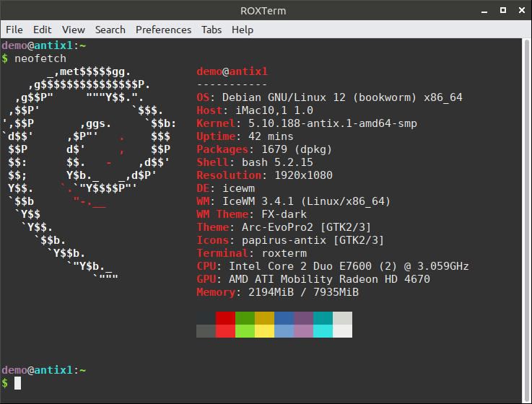Open the Preferences menu

click(163, 30)
